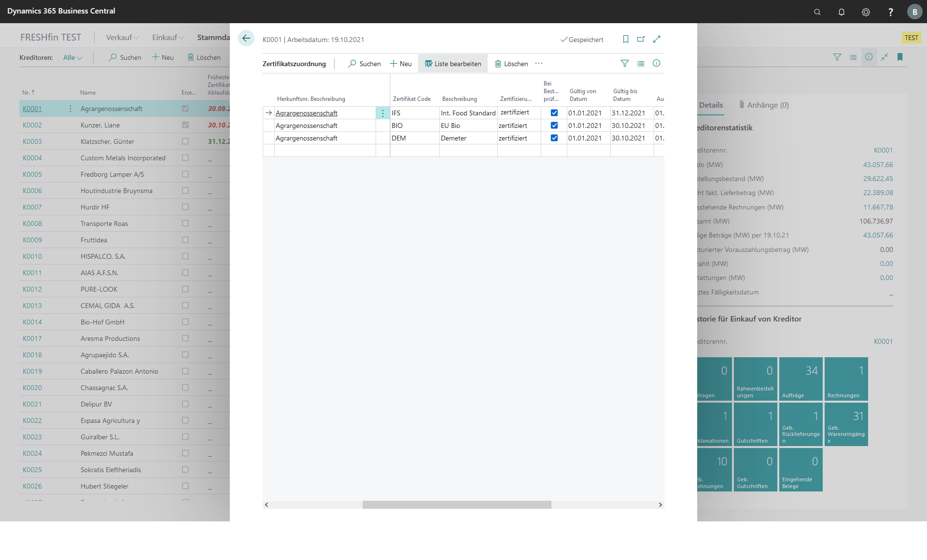Open the top bar search magnifier
This screenshot has height=560, width=927.
point(817,12)
